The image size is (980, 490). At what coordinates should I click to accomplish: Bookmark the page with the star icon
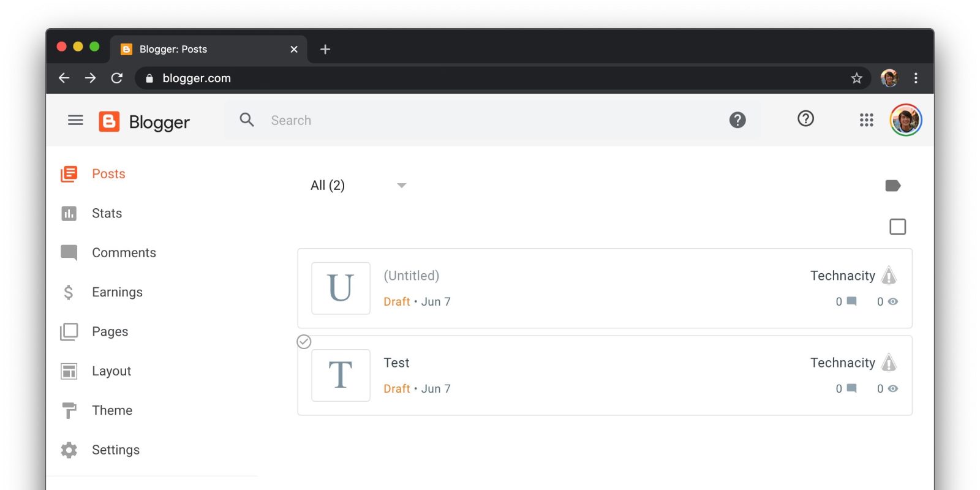point(856,78)
